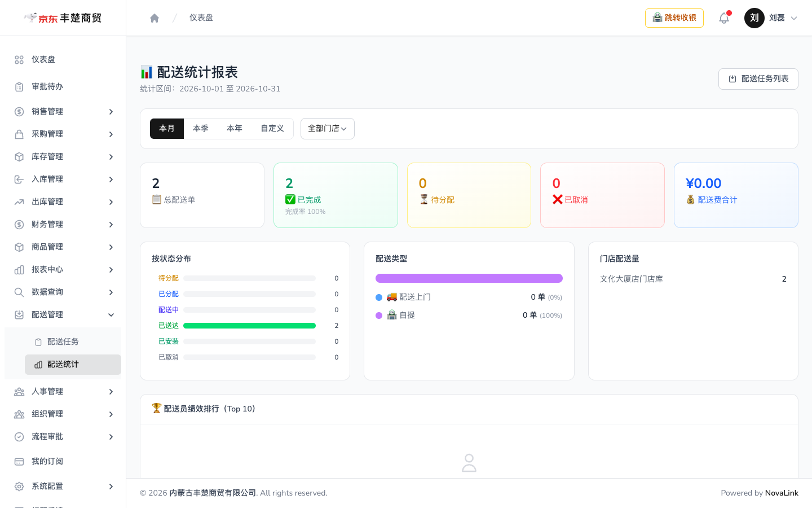812x508 pixels.
Task: Click the 仪表盘 breadcrumb link
Action: click(201, 18)
